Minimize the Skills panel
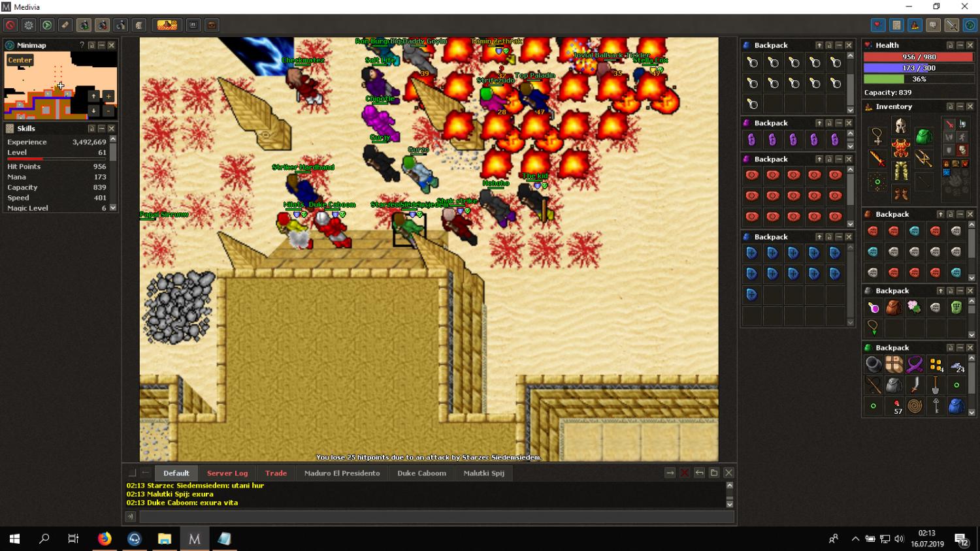This screenshot has width=980, height=551. coord(101,129)
